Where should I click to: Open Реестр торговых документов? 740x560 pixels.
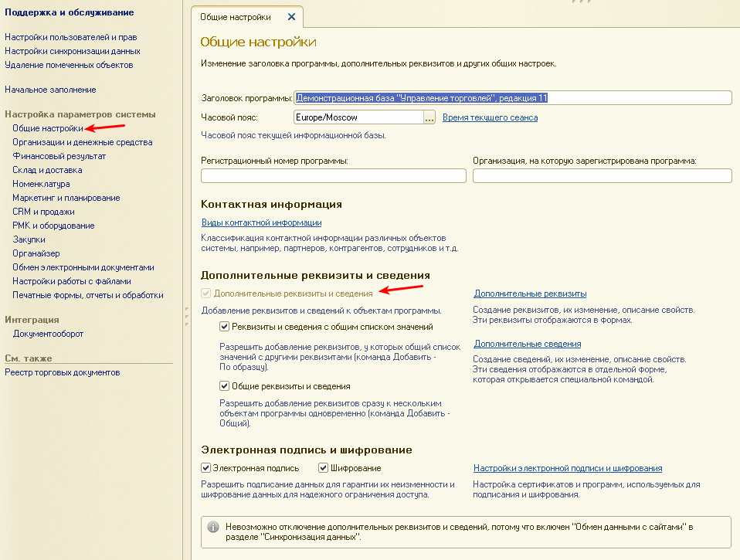pos(62,372)
